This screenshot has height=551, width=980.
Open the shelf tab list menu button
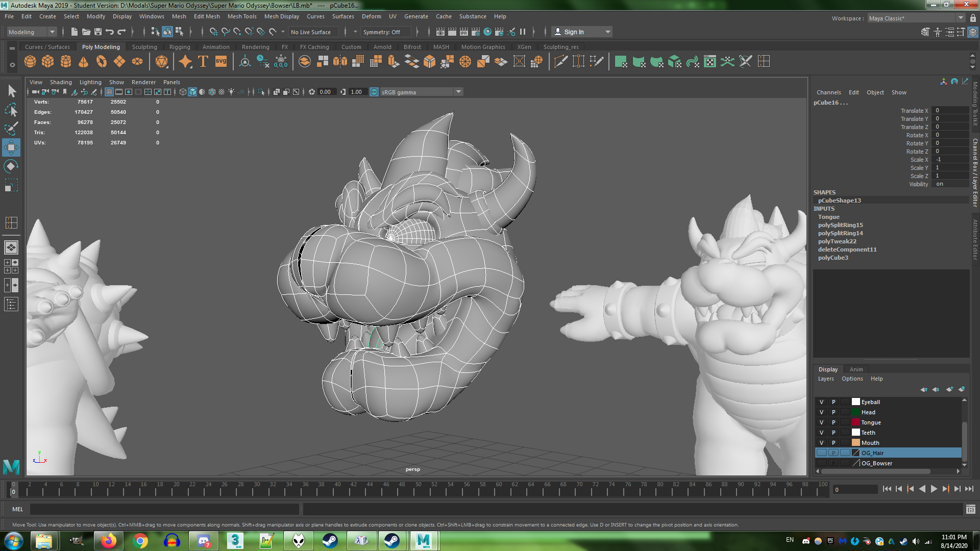pos(12,47)
